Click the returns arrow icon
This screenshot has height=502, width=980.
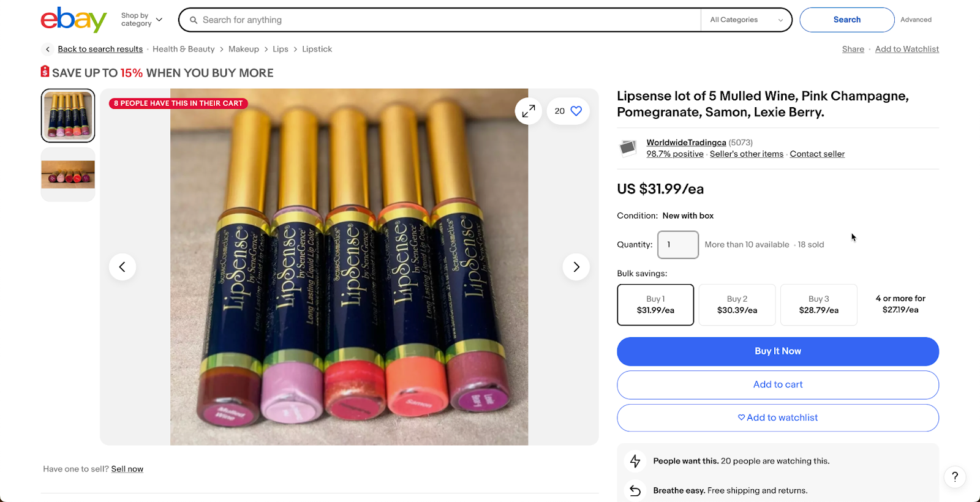point(635,490)
